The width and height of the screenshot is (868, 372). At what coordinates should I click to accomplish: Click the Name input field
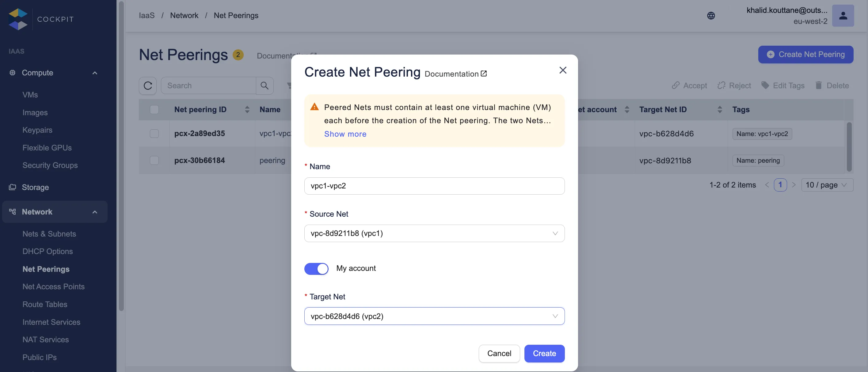click(x=434, y=186)
